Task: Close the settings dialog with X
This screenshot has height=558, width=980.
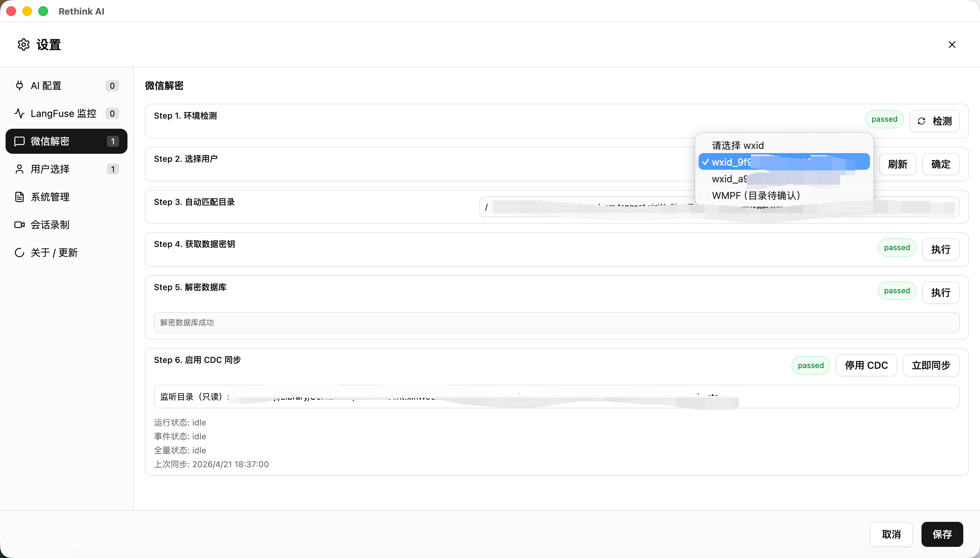Action: (x=951, y=45)
